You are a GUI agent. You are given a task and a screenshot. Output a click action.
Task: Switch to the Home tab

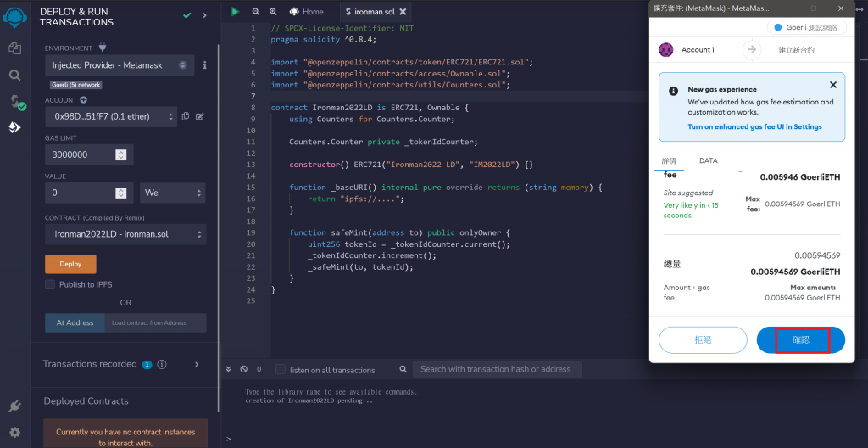(x=306, y=11)
